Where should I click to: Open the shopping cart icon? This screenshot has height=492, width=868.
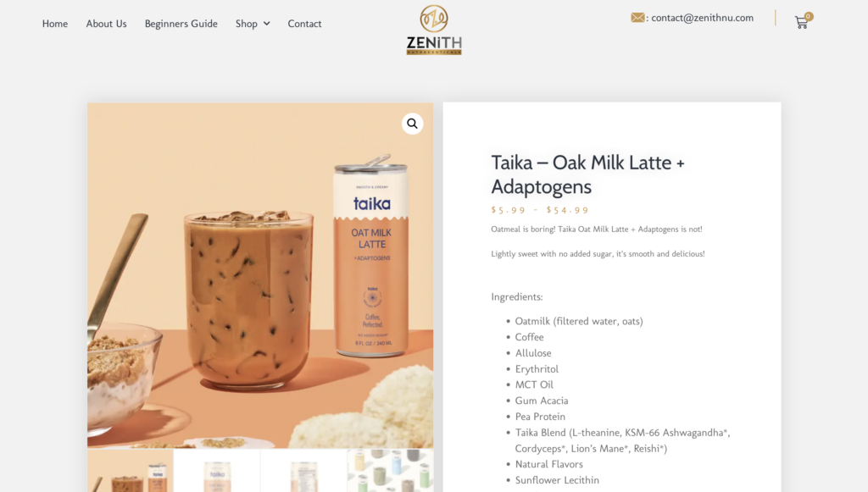pos(801,23)
